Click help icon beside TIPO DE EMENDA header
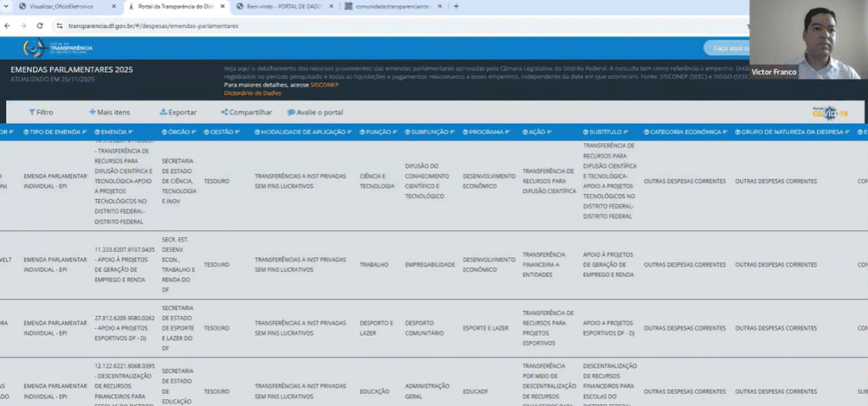 pos(26,132)
